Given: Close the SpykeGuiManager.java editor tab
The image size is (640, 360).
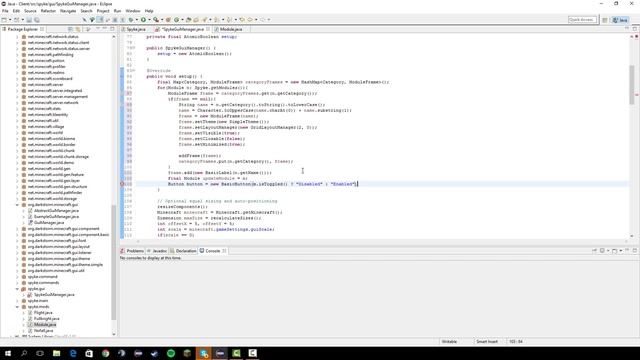Looking at the screenshot, I should [208, 29].
